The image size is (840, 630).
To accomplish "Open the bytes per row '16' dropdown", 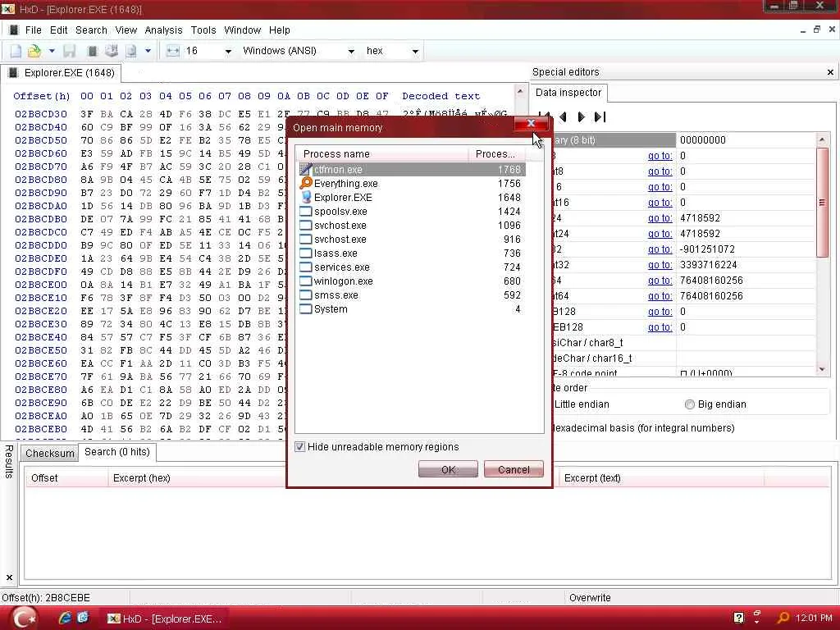I will [228, 52].
